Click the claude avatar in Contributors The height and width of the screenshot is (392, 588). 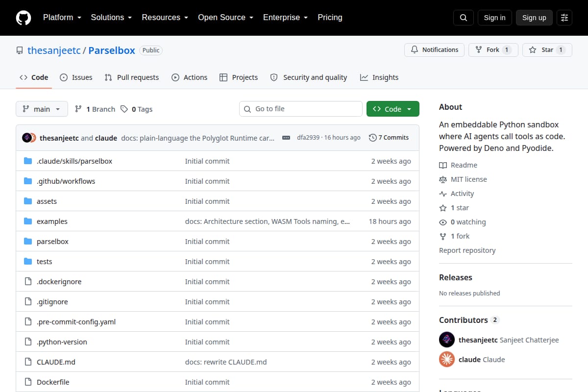[x=447, y=360]
